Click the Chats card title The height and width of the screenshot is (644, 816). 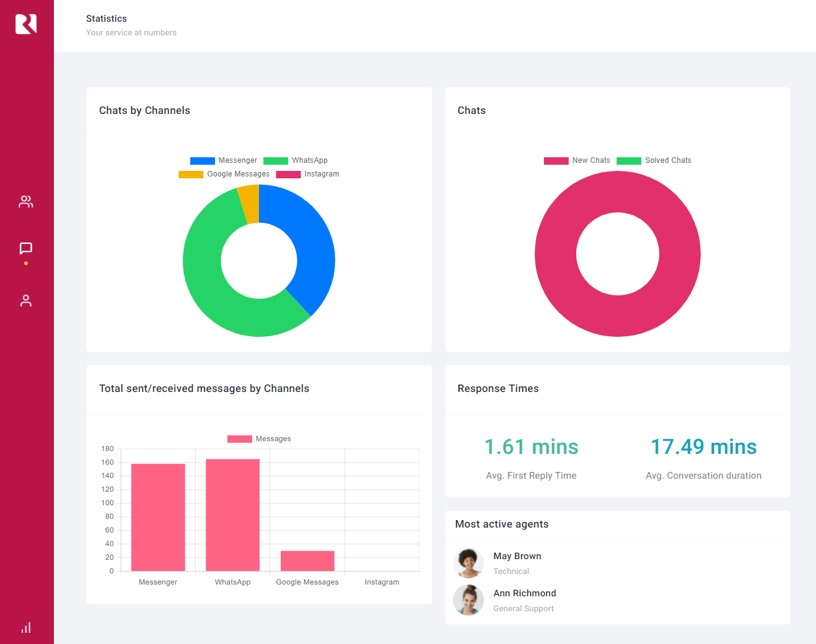click(472, 110)
